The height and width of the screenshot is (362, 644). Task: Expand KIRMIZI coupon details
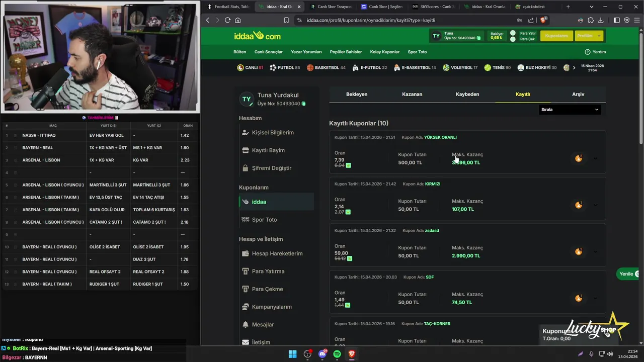[x=596, y=205]
